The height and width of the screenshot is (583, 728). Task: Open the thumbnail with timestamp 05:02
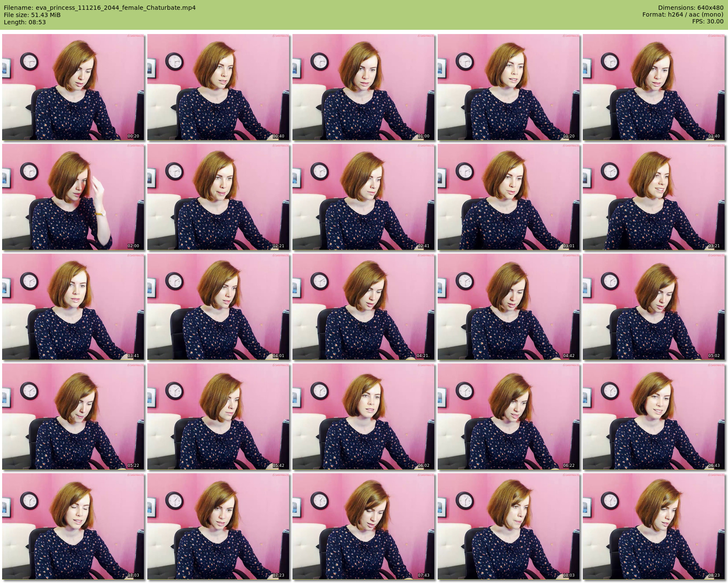654,307
